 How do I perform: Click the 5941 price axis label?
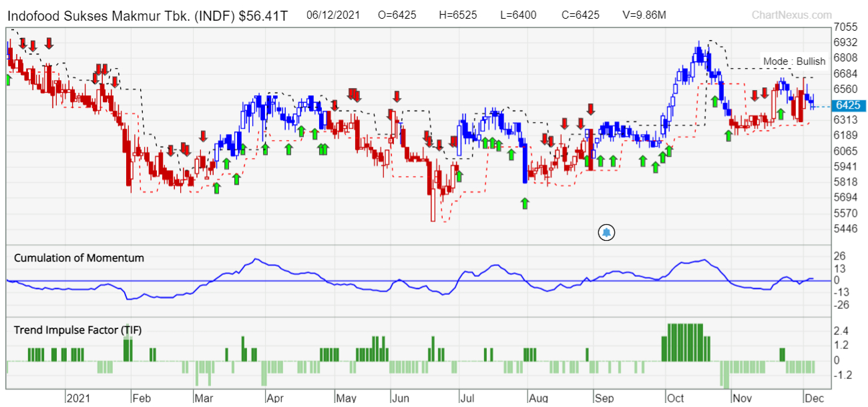845,167
